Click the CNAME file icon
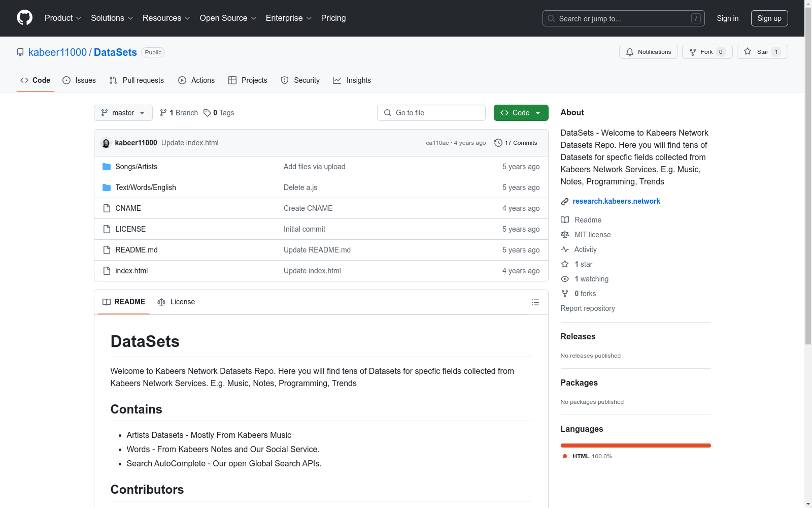Image resolution: width=812 pixels, height=508 pixels. click(107, 208)
